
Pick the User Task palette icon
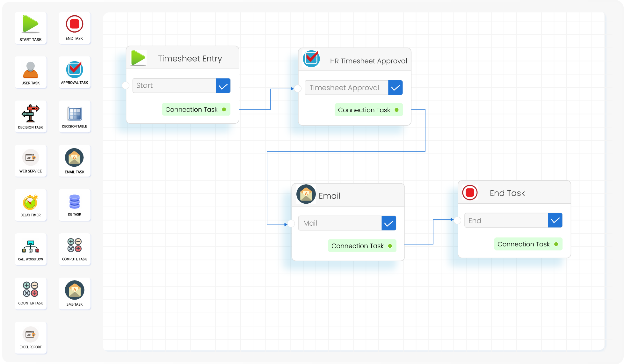(x=31, y=70)
